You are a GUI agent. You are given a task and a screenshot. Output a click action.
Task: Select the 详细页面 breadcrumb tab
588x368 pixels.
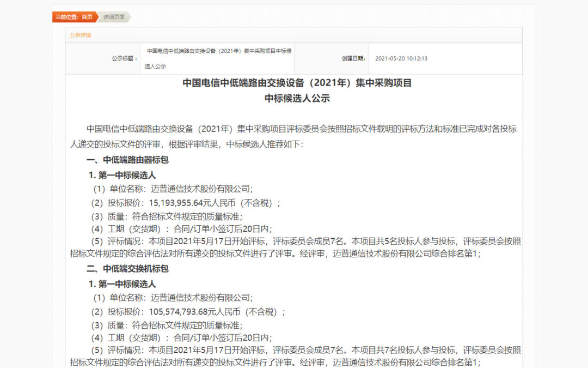tap(114, 17)
